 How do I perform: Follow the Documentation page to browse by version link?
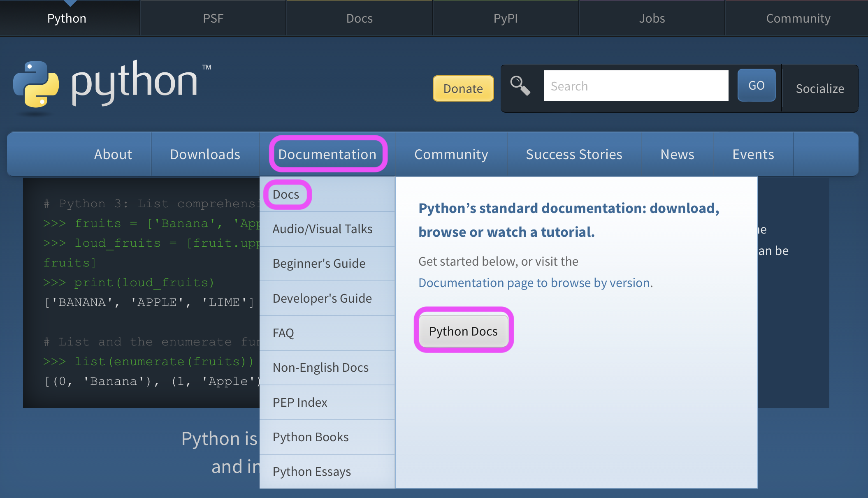(535, 283)
